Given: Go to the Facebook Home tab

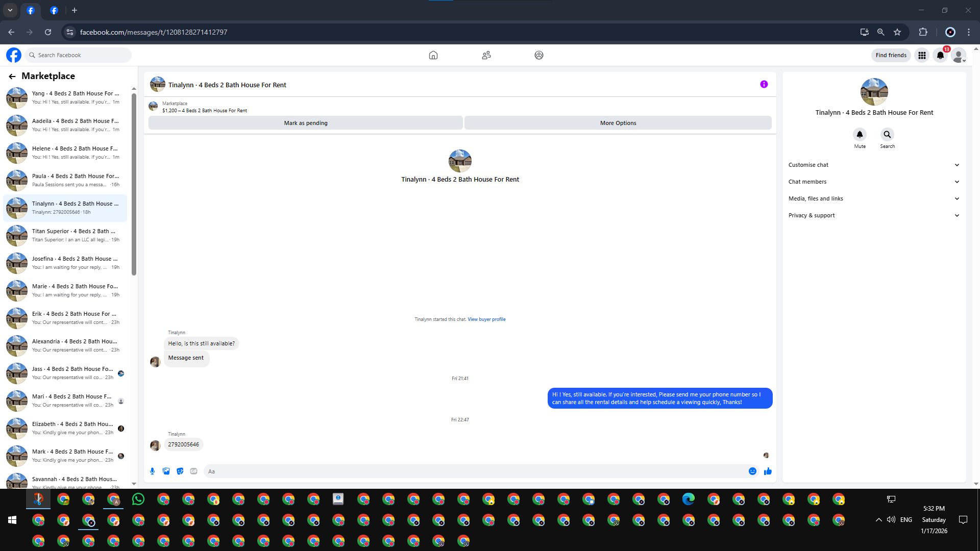Looking at the screenshot, I should coord(433,55).
